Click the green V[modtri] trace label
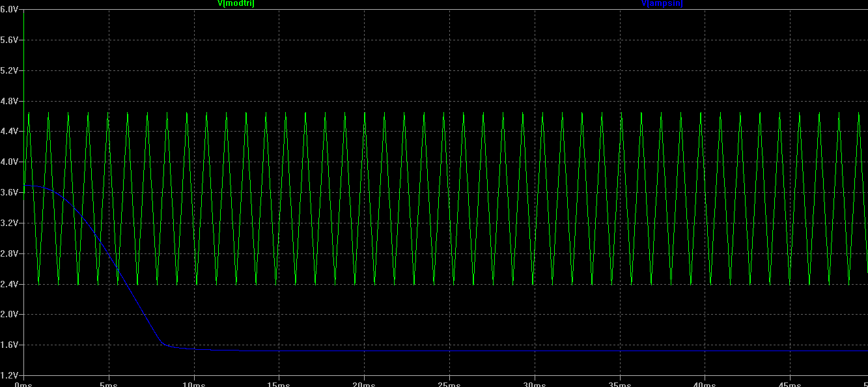 pos(236,4)
